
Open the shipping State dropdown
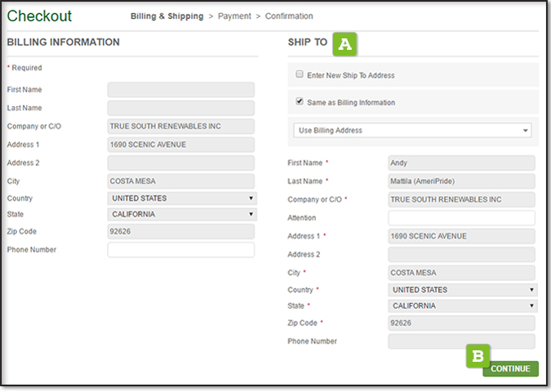tap(462, 306)
